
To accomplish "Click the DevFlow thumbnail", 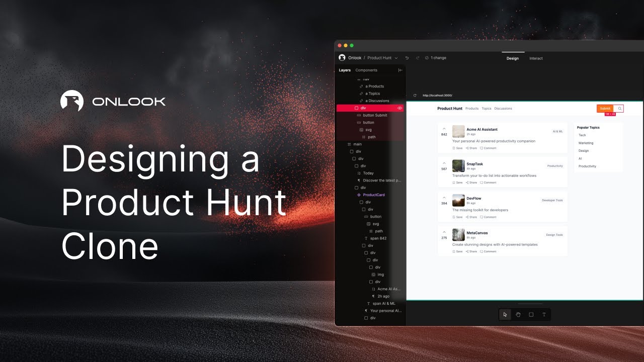I will pyautogui.click(x=458, y=200).
